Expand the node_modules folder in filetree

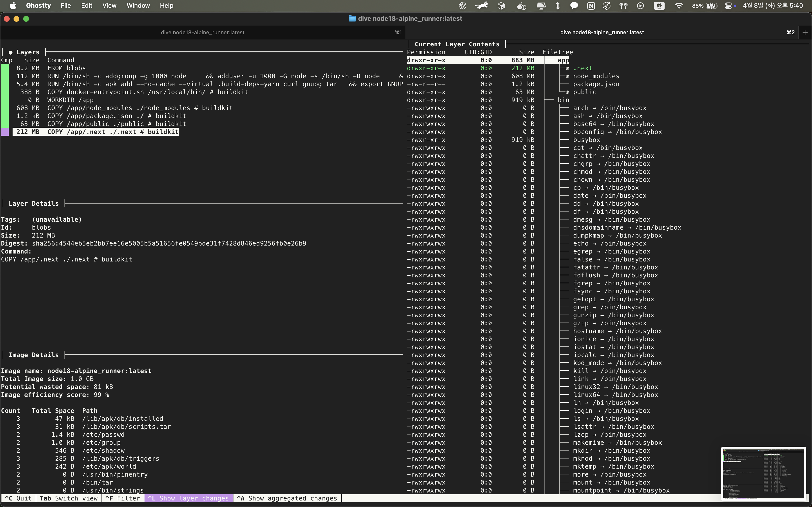[x=567, y=76]
